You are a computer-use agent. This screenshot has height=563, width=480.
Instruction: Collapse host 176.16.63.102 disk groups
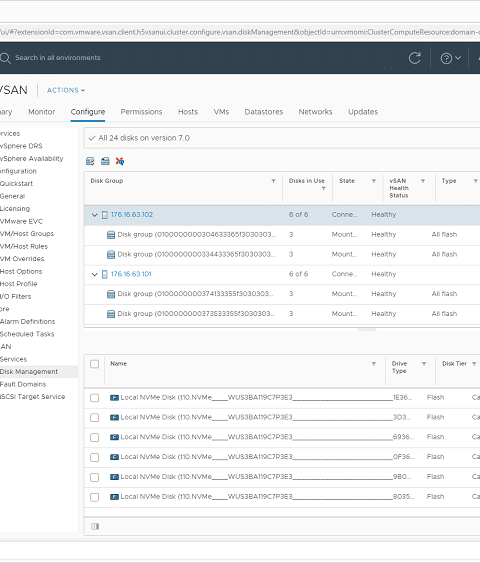94,215
